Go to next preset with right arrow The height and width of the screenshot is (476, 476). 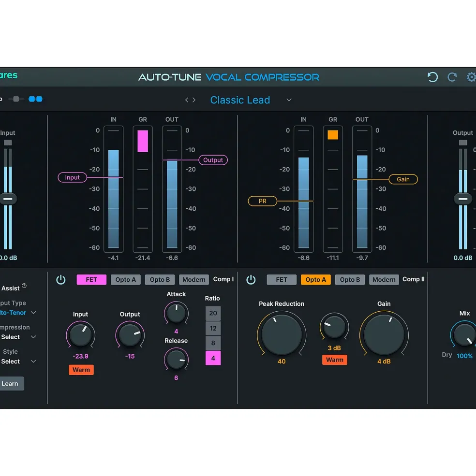coord(194,100)
